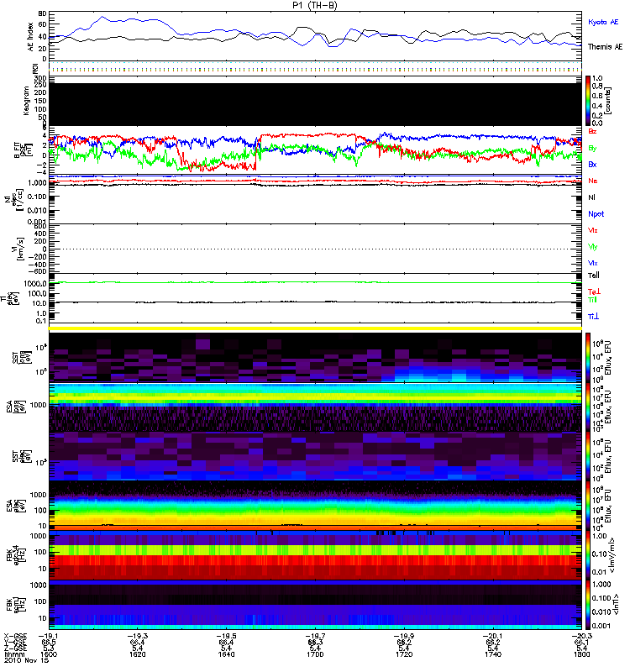Screen dimensions: 630x672
Task: Select the blue Kyoto AE legend label
Action: click(603, 22)
